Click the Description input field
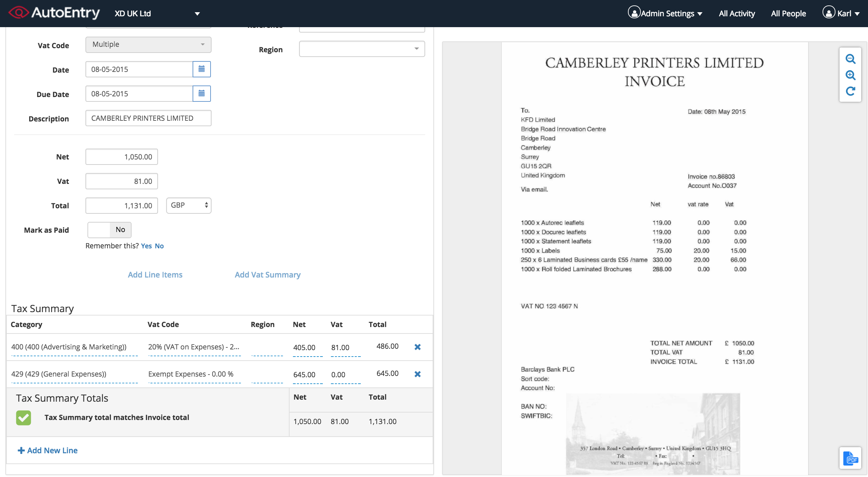The width and height of the screenshot is (868, 477). point(148,118)
